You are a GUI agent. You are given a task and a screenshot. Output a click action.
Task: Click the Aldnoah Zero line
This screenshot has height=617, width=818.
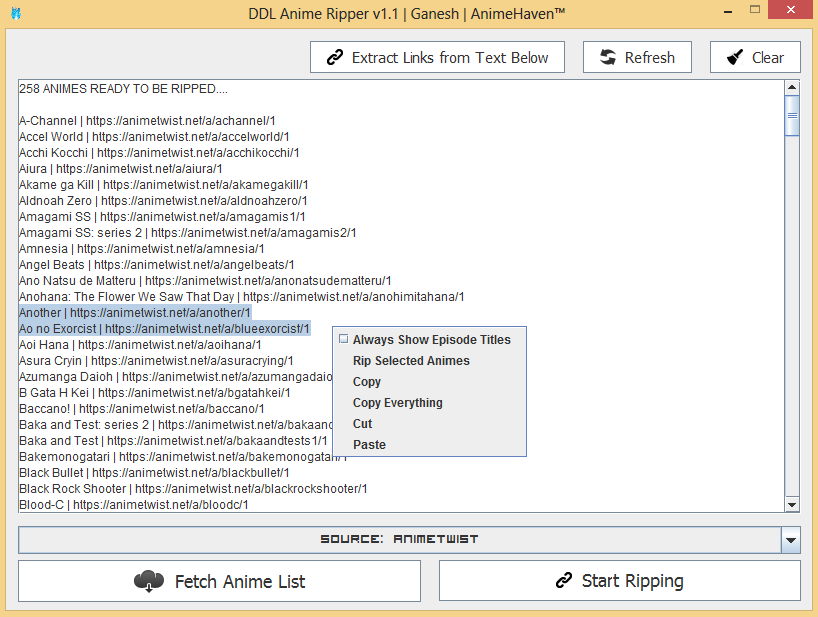coord(163,201)
